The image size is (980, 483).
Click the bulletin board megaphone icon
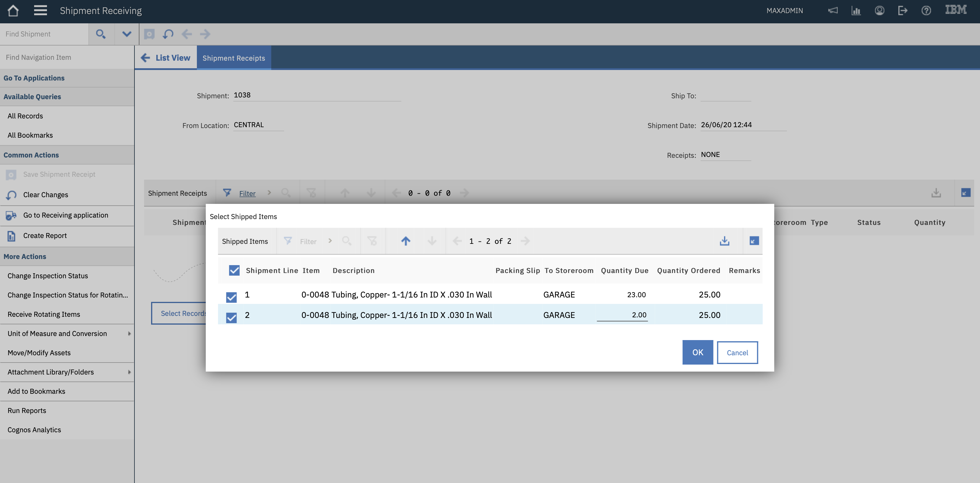click(833, 11)
